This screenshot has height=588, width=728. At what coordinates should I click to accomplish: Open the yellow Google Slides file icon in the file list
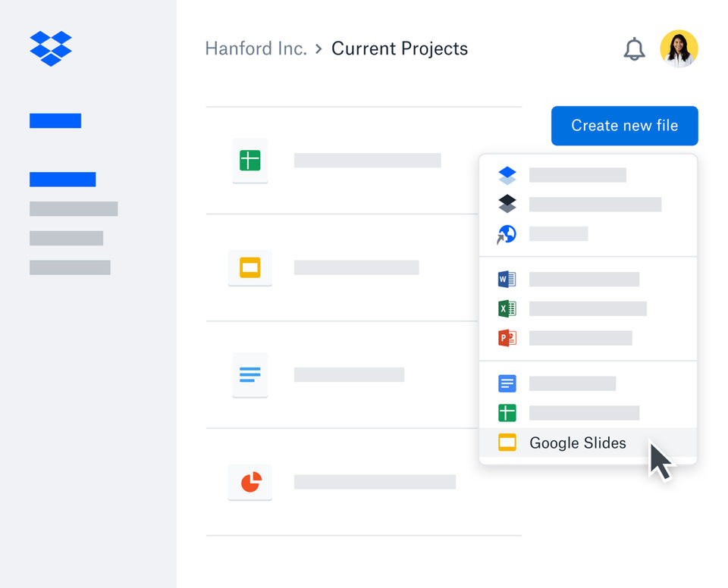pyautogui.click(x=249, y=267)
